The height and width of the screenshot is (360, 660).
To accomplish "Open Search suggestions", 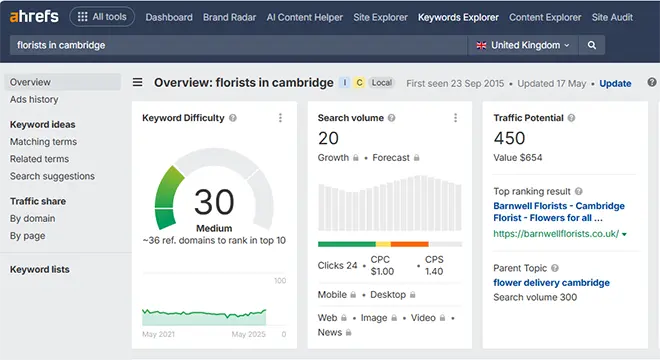I will pos(52,176).
